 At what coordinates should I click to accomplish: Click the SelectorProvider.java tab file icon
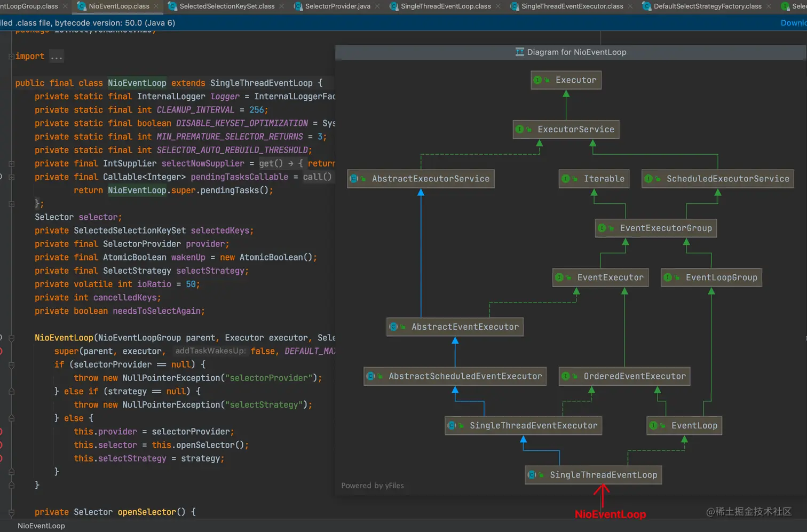tap(298, 6)
